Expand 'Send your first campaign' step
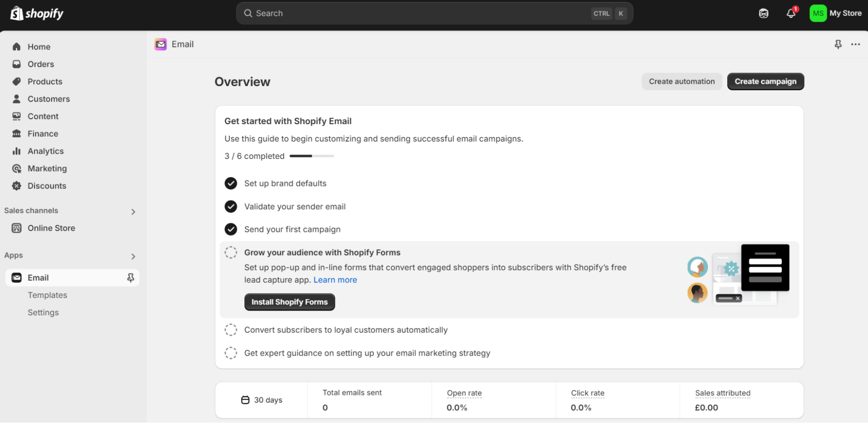The width and height of the screenshot is (868, 423). 292,229
